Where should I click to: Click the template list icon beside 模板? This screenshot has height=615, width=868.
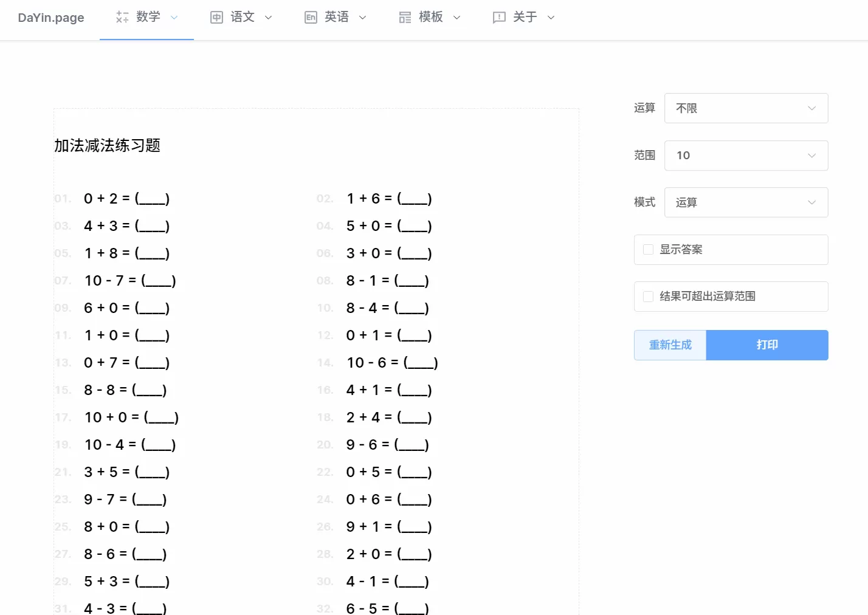click(x=405, y=17)
